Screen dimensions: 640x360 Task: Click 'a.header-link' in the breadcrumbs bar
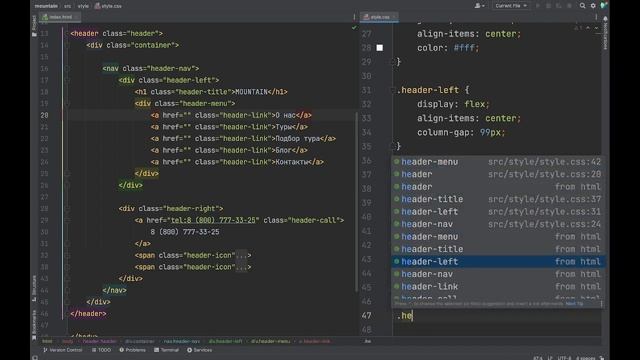(x=315, y=341)
